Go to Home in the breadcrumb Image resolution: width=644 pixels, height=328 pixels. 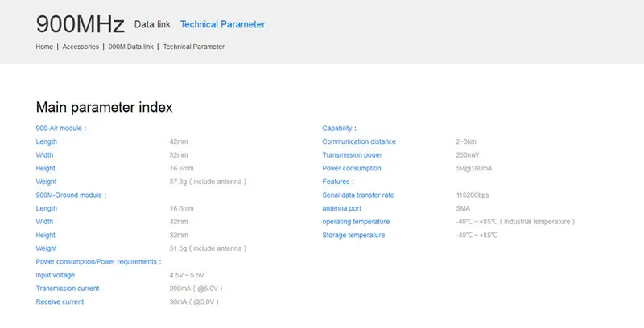pyautogui.click(x=44, y=47)
